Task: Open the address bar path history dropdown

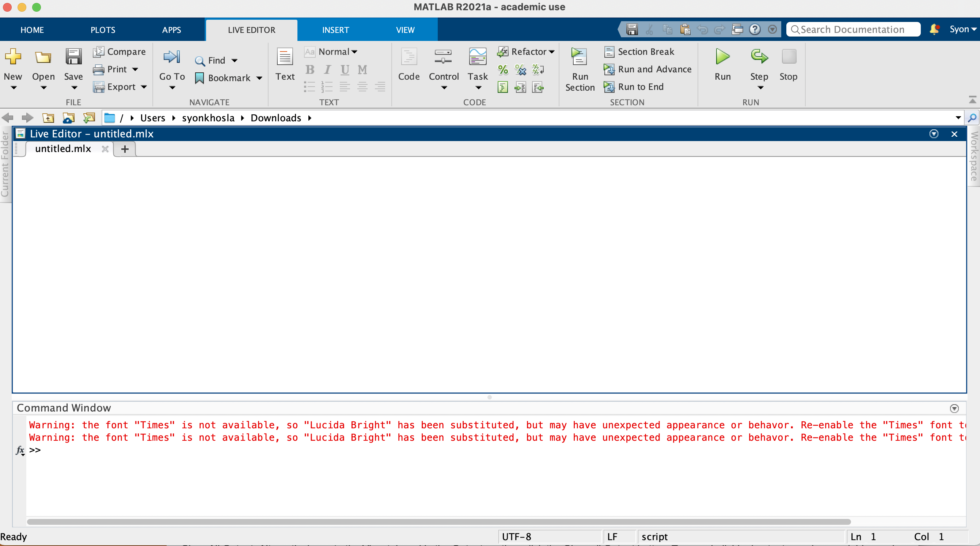Action: coord(958,118)
